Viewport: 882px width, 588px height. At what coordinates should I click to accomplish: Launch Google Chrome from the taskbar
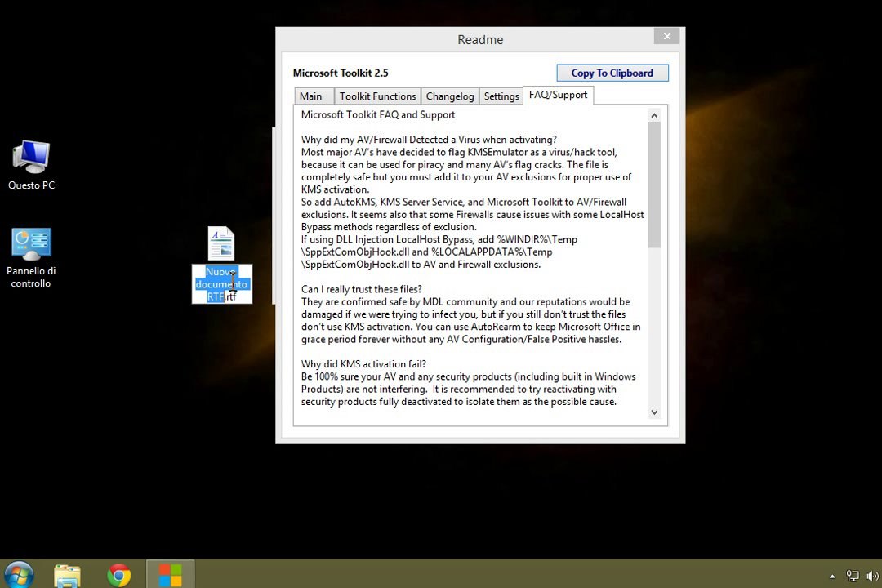pyautogui.click(x=118, y=575)
